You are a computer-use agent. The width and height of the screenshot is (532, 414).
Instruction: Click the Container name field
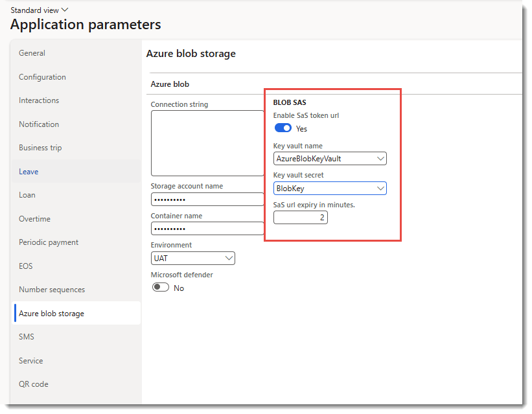tap(207, 229)
